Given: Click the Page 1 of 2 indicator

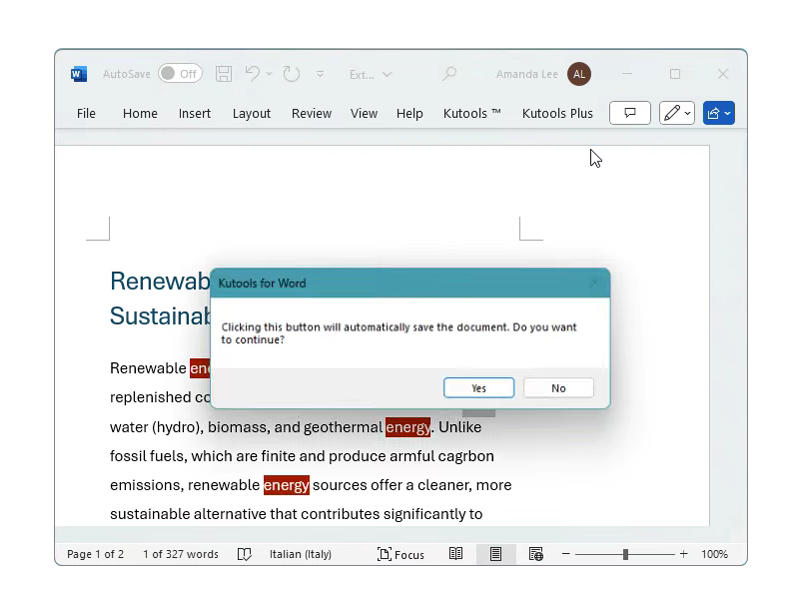Looking at the screenshot, I should [x=95, y=554].
